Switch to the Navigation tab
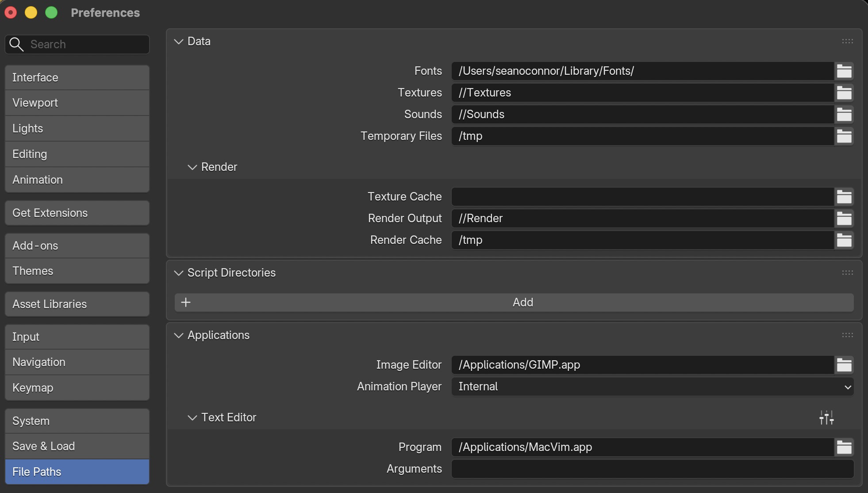This screenshot has height=493, width=868. coord(77,362)
